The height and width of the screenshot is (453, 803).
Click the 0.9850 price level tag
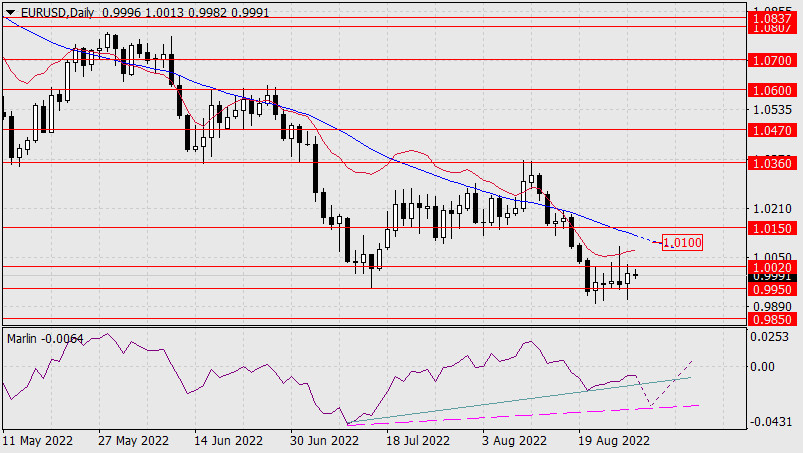pyautogui.click(x=774, y=319)
